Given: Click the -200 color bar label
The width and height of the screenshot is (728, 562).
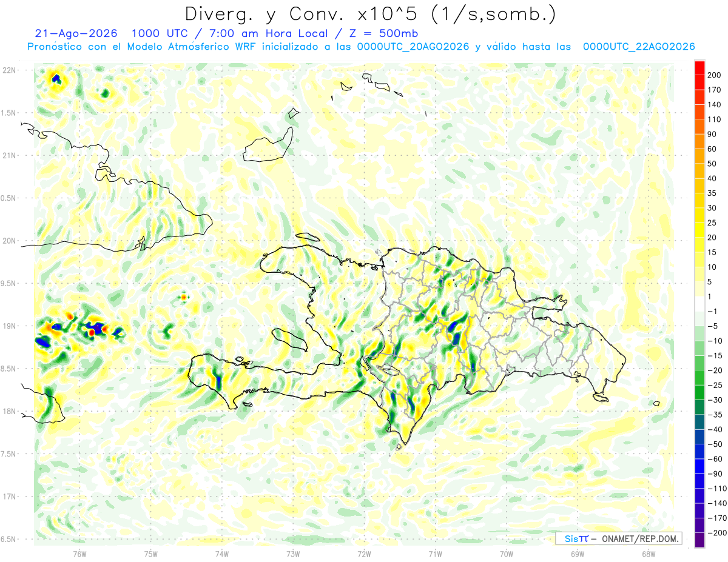Looking at the screenshot, I should pos(718,533).
